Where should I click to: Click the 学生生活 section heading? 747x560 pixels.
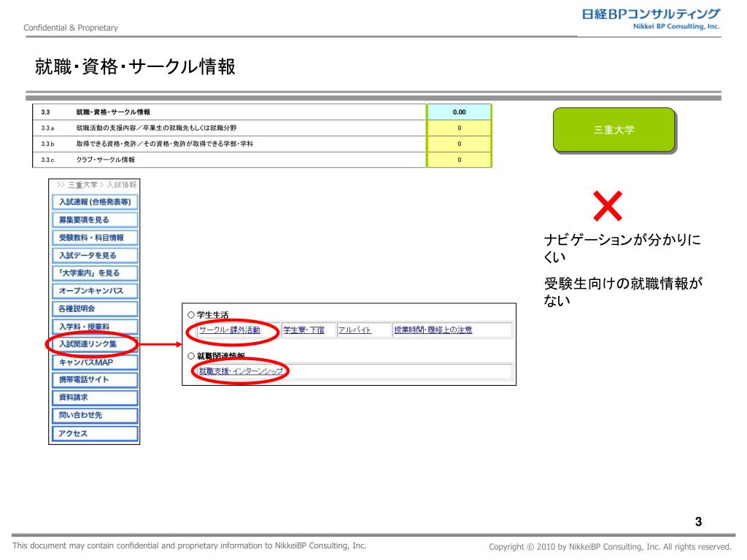click(212, 315)
